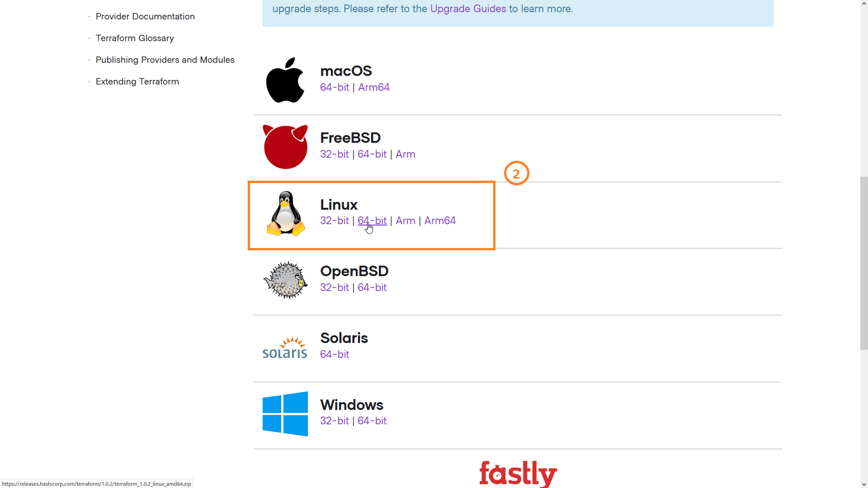The height and width of the screenshot is (488, 868).
Task: Download Windows 64-bit build
Action: 372,421
